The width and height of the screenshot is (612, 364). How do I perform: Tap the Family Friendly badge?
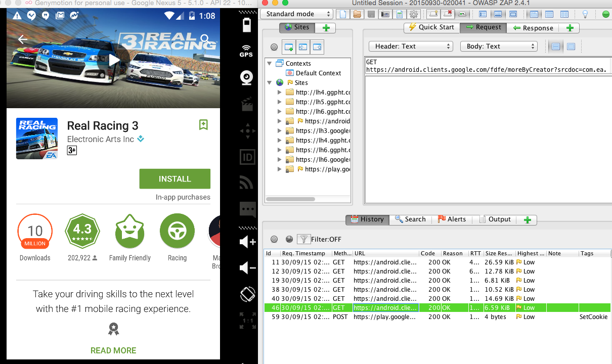[x=130, y=238]
